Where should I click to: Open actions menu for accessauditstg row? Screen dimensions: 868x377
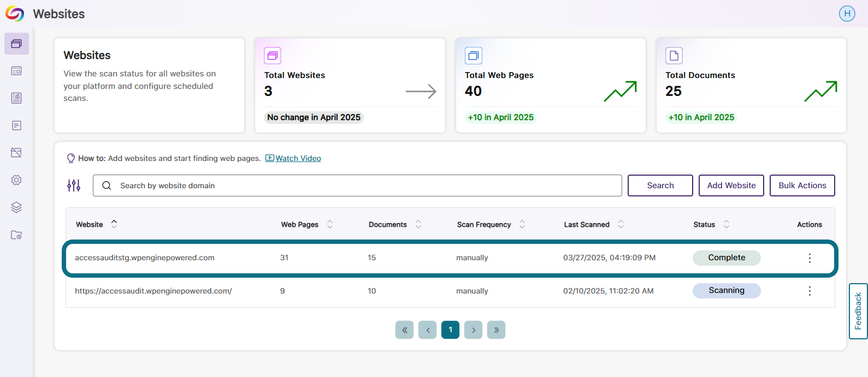810,258
